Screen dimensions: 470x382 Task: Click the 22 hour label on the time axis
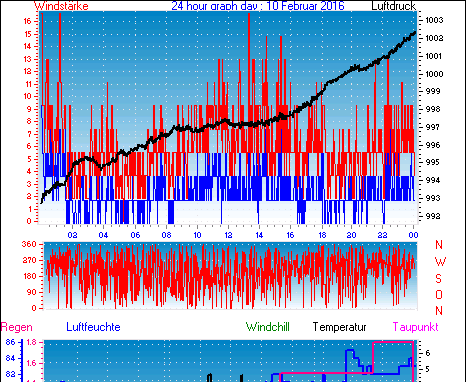(x=383, y=235)
